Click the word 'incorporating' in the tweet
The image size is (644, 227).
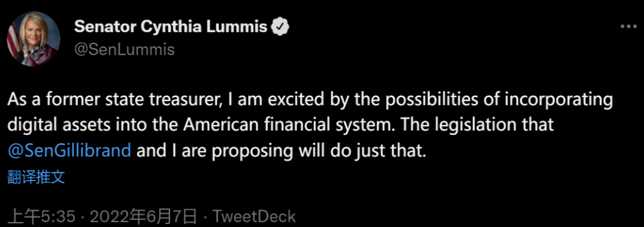click(x=561, y=101)
